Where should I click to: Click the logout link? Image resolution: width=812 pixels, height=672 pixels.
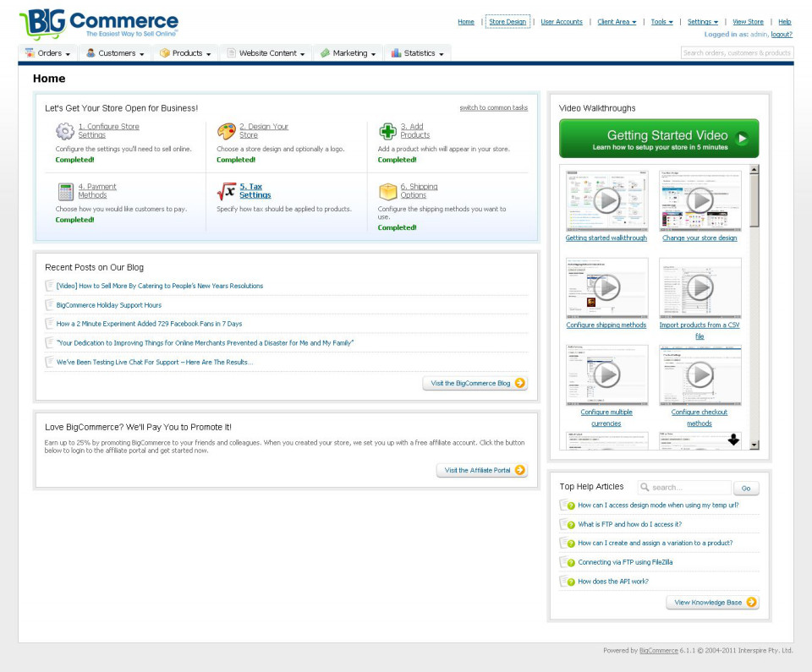(x=782, y=34)
